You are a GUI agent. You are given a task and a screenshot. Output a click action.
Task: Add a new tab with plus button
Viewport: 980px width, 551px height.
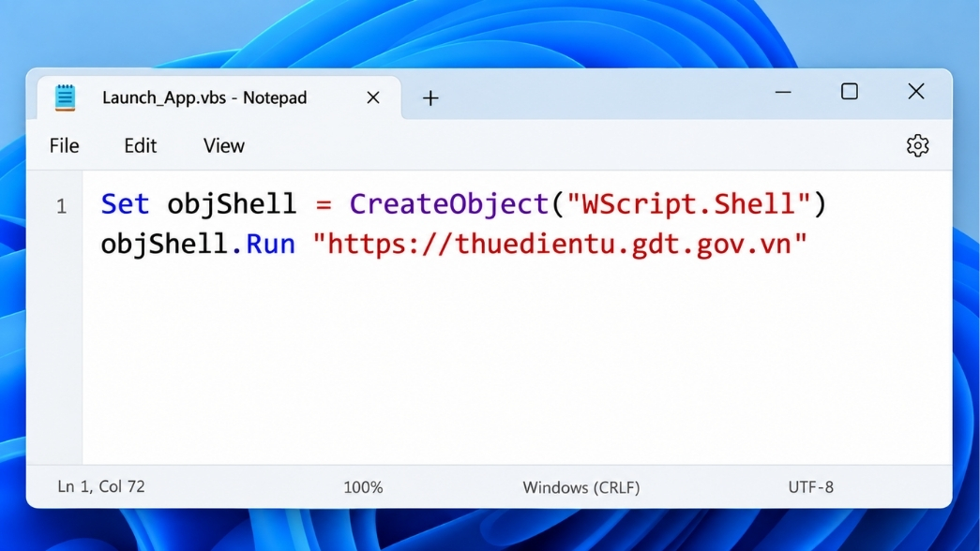[x=430, y=98]
